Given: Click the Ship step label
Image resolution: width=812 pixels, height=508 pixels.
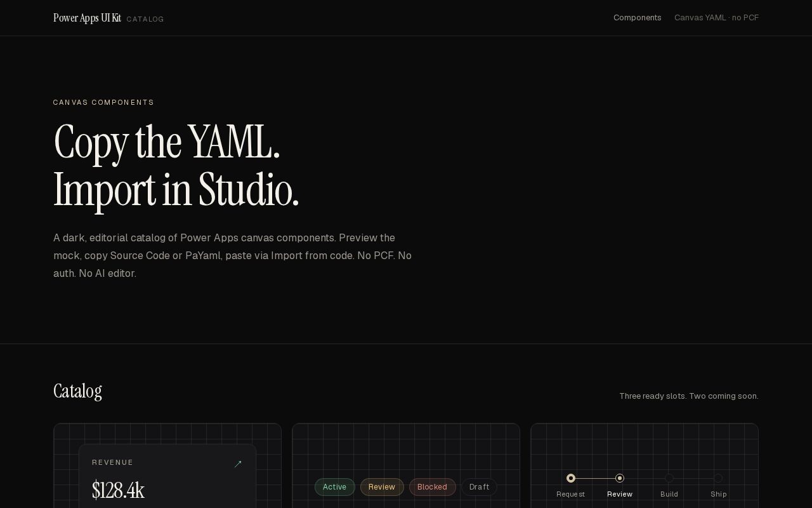Looking at the screenshot, I should coord(718,494).
